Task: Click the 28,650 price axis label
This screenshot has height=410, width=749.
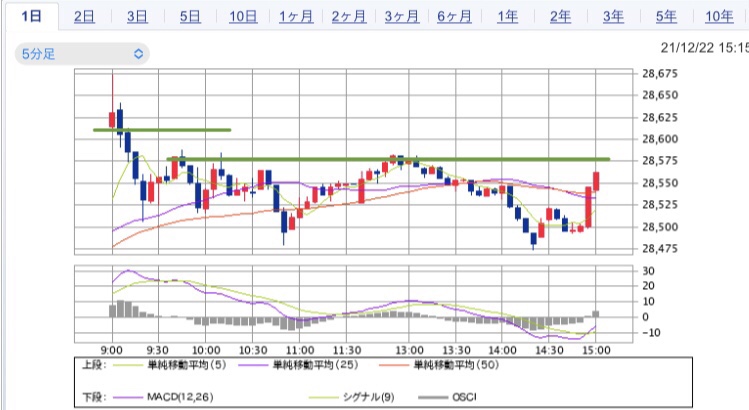Action: point(660,95)
